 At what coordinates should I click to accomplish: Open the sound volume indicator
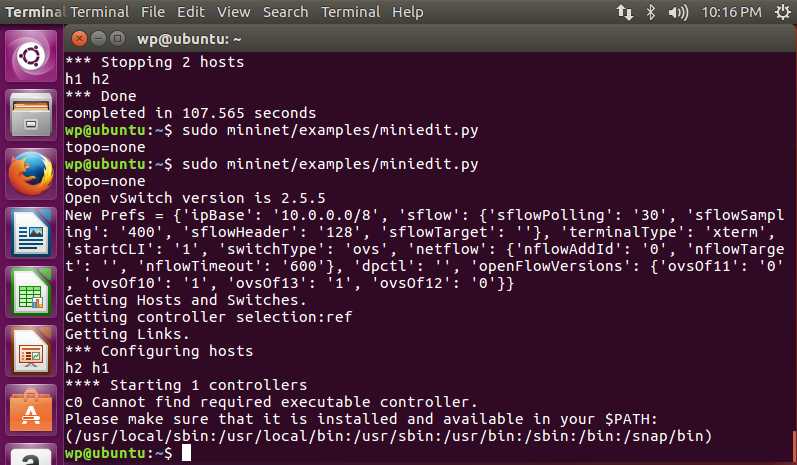point(678,12)
